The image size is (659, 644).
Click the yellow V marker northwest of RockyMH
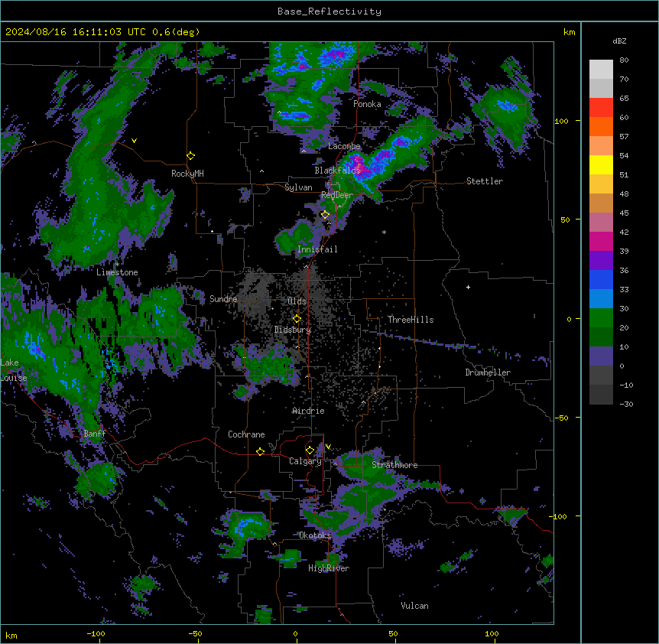[x=134, y=141]
